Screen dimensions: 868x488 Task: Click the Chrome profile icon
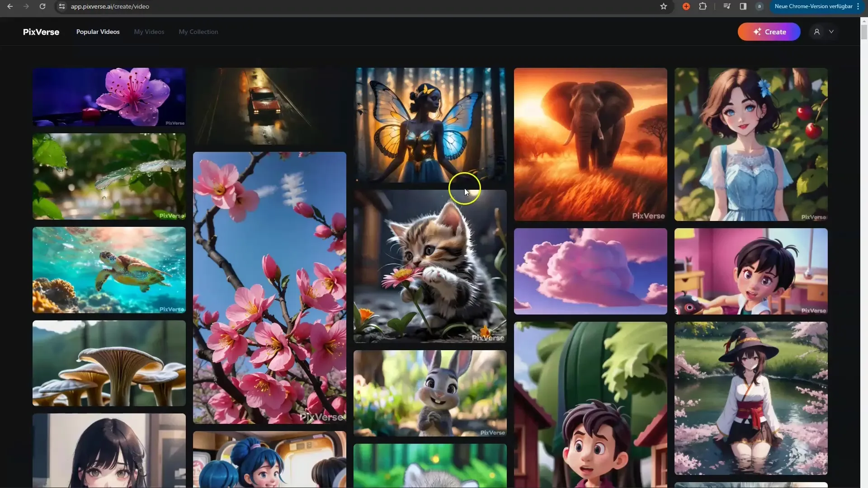759,6
